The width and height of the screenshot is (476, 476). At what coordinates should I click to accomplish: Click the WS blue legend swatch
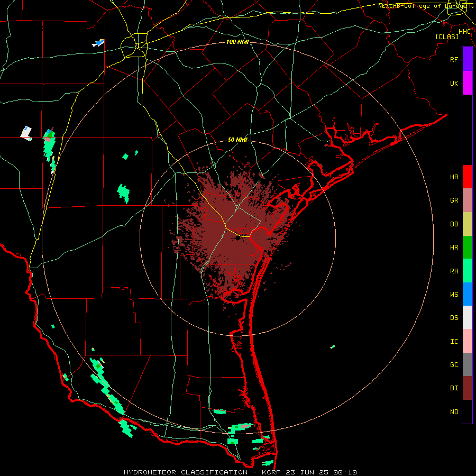pyautogui.click(x=467, y=294)
